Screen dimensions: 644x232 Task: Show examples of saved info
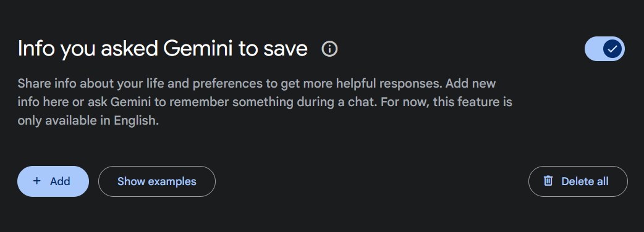(157, 181)
